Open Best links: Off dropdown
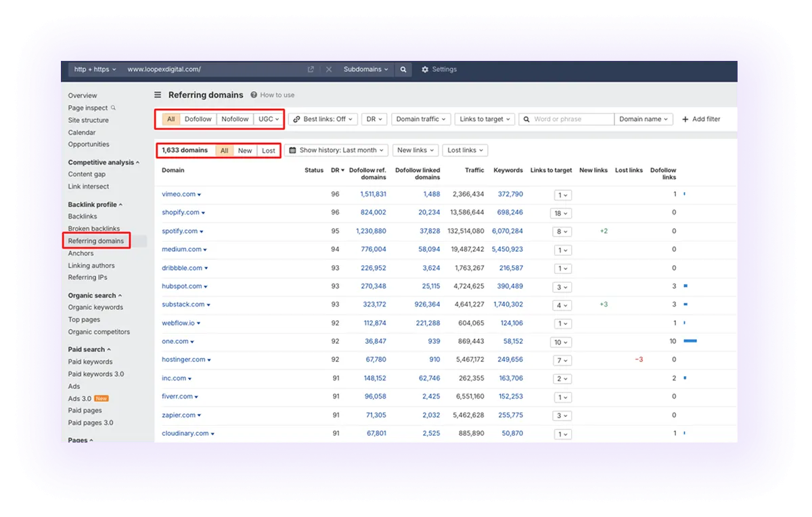 click(323, 119)
